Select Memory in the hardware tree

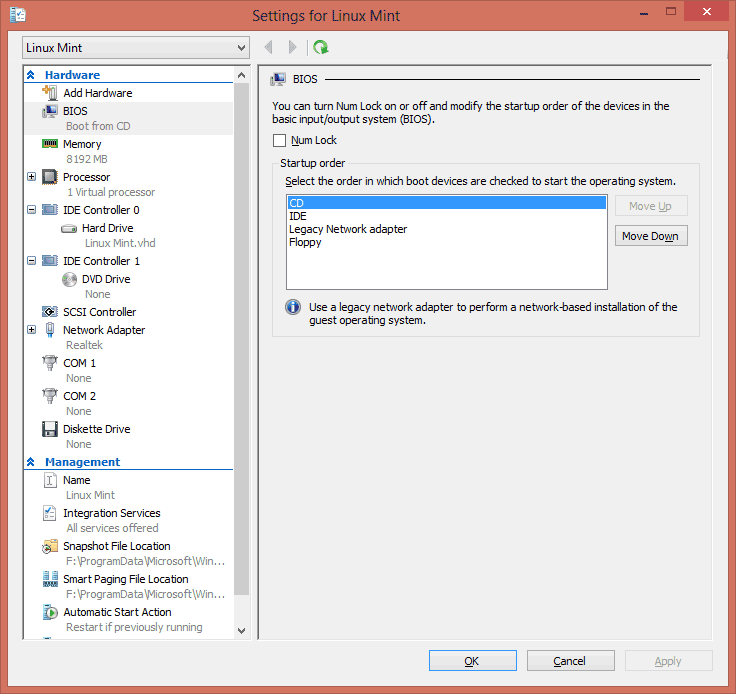82,144
